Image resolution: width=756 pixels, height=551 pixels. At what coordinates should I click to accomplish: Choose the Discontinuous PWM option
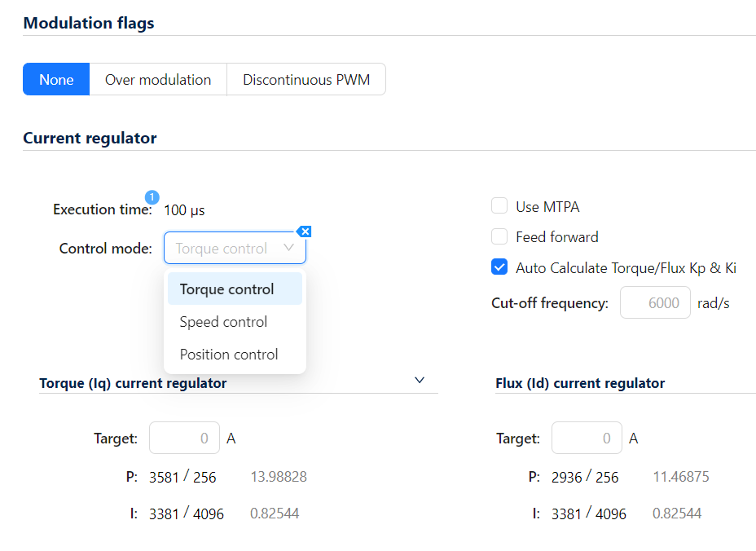[306, 80]
